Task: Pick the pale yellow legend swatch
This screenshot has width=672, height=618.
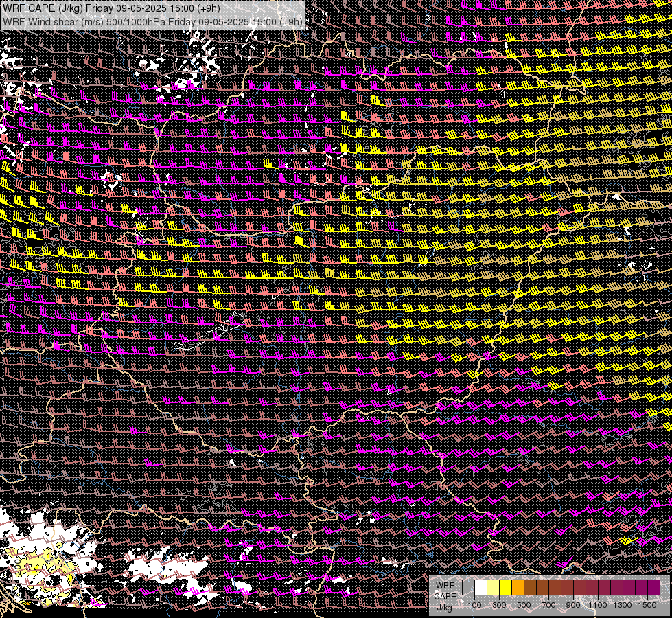Action: coord(494,587)
